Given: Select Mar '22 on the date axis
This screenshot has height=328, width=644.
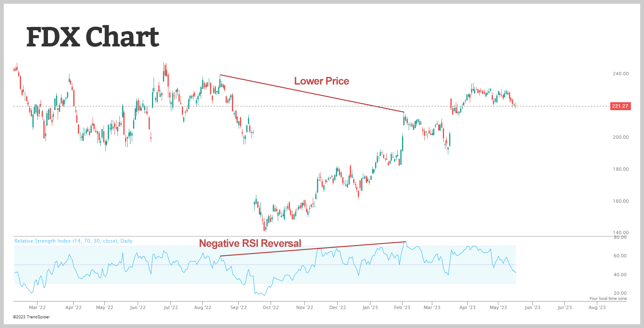Looking at the screenshot, I should [x=37, y=307].
